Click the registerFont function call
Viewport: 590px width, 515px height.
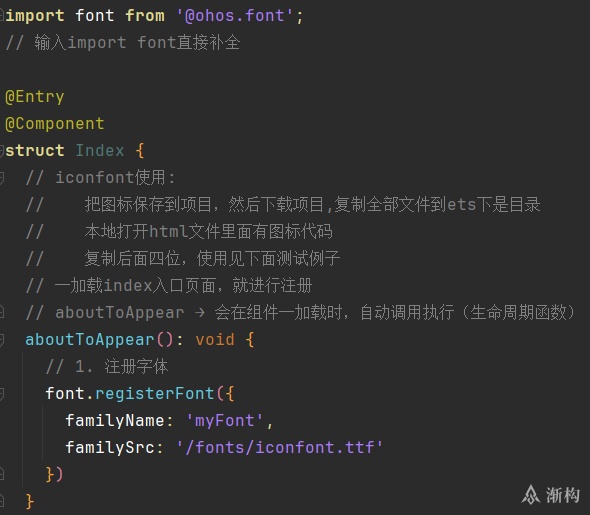click(x=155, y=393)
